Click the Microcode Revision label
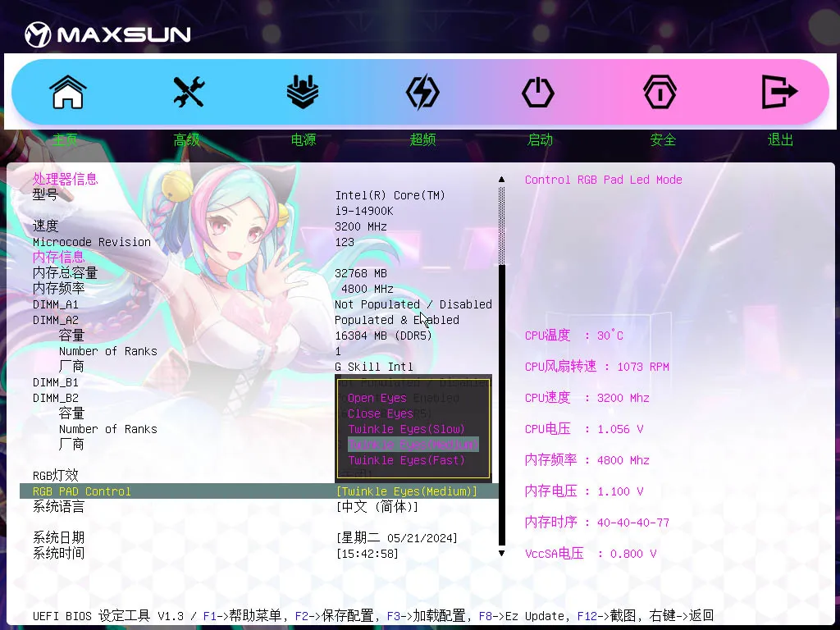The image size is (840, 630). coord(92,242)
